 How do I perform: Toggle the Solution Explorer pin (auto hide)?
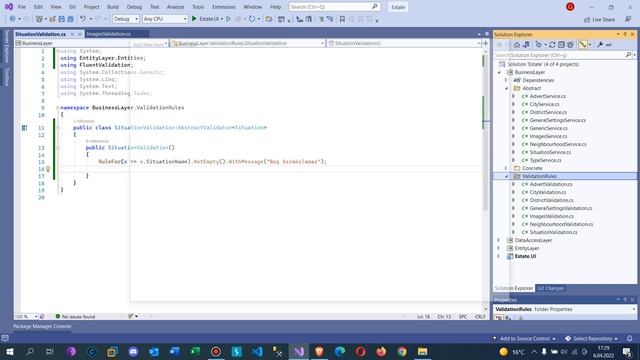[x=625, y=34]
